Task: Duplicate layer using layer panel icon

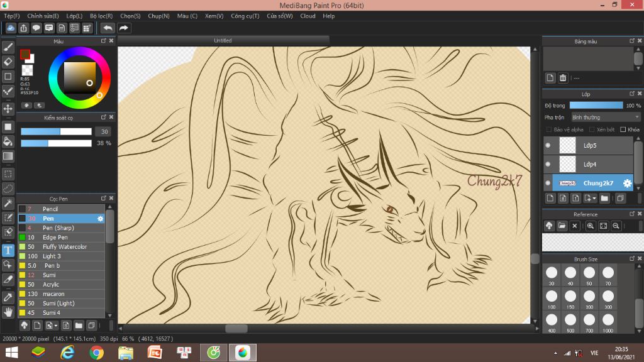Action: [620, 199]
